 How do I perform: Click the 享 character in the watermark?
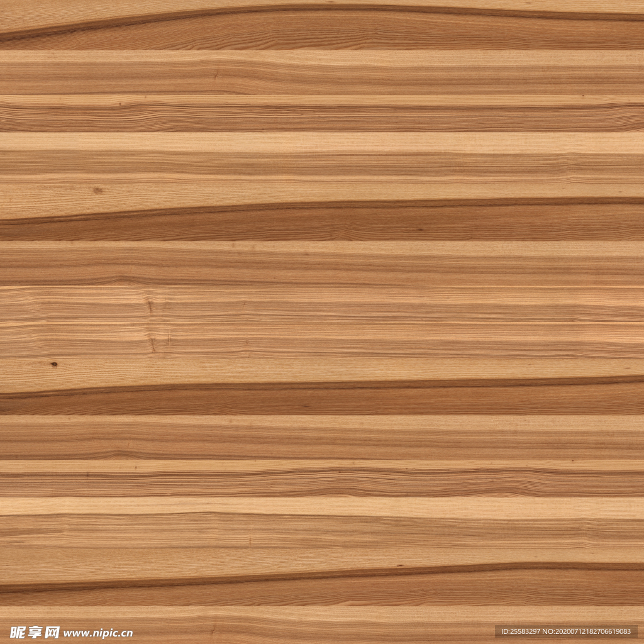(36, 631)
